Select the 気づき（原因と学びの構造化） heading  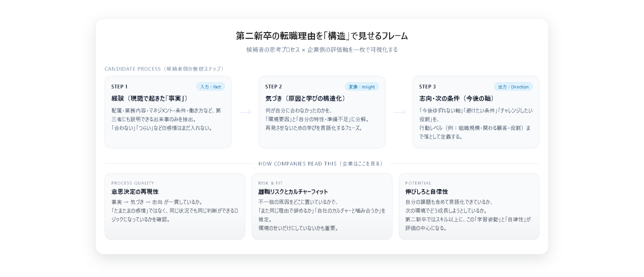[x=305, y=99]
